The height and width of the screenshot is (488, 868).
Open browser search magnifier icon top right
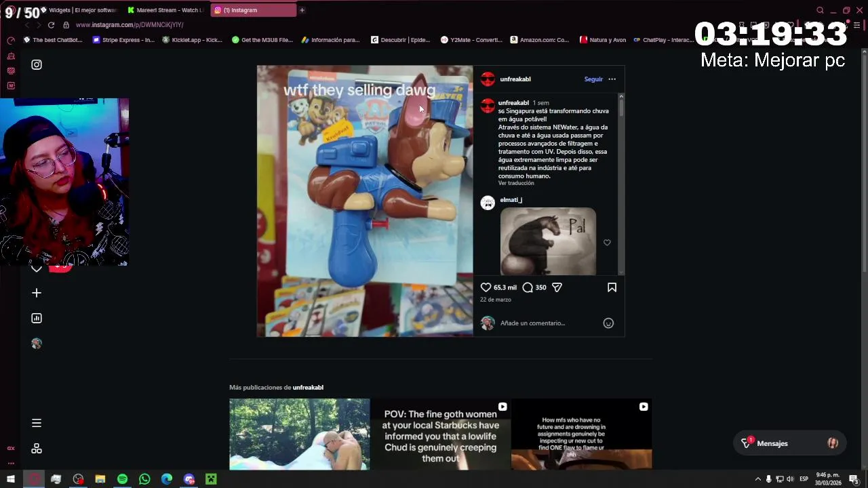pyautogui.click(x=820, y=10)
